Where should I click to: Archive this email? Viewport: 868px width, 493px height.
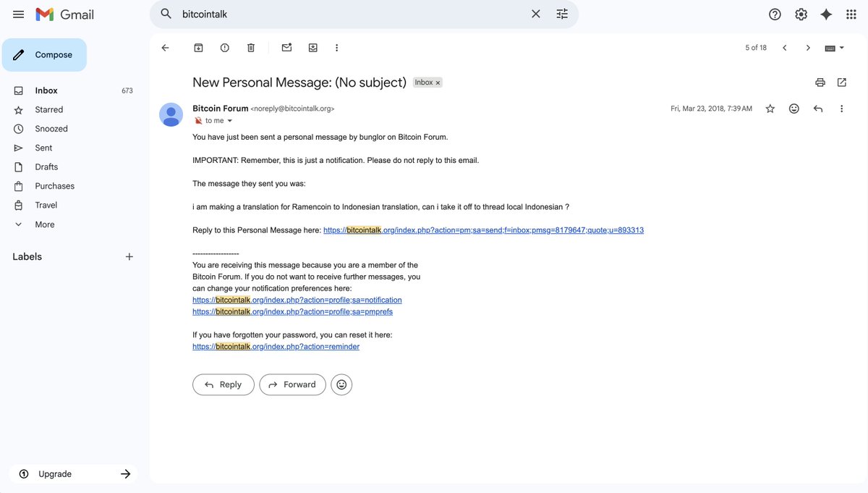tap(198, 48)
